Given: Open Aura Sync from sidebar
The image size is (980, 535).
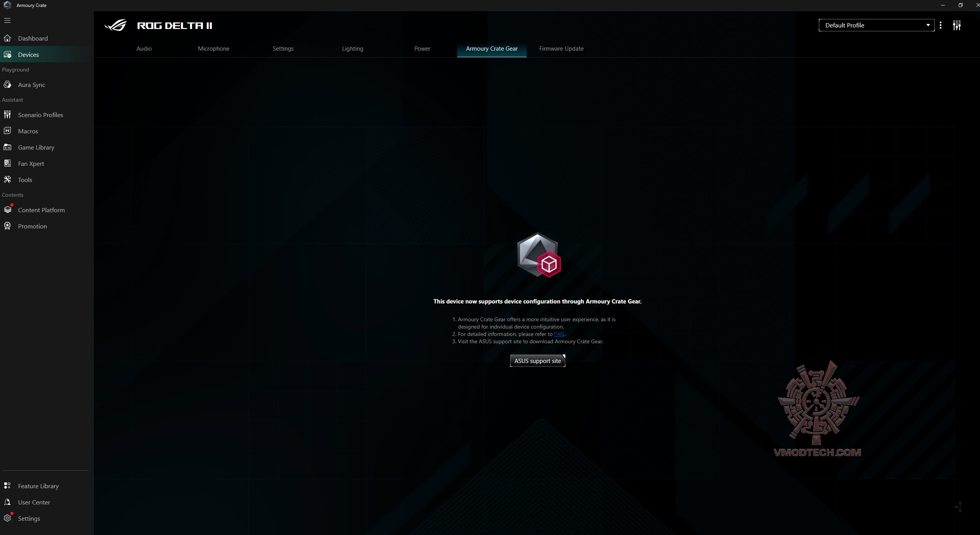Looking at the screenshot, I should click(31, 85).
